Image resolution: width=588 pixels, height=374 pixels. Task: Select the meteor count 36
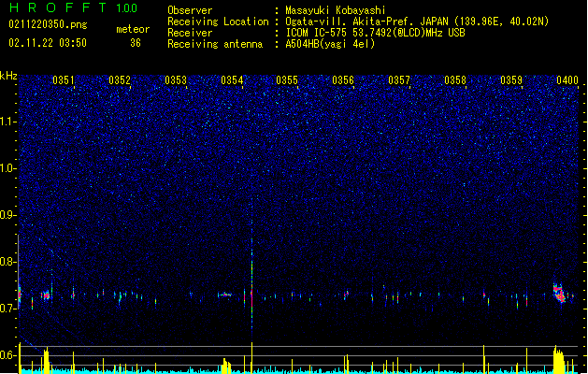click(x=136, y=43)
